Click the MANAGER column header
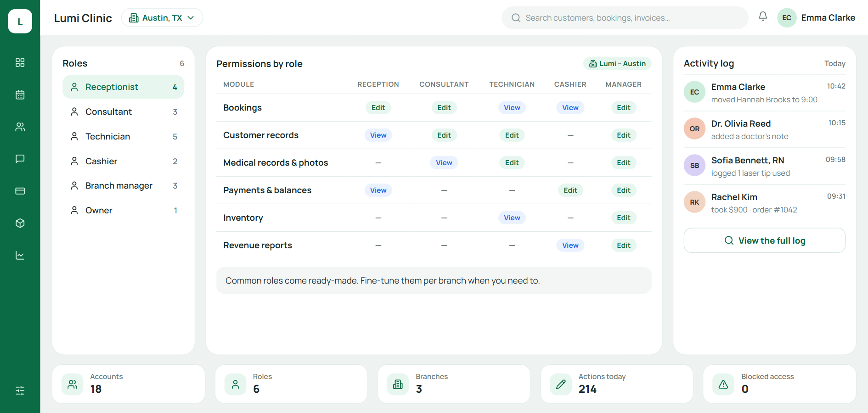This screenshot has height=413, width=868. click(x=624, y=84)
